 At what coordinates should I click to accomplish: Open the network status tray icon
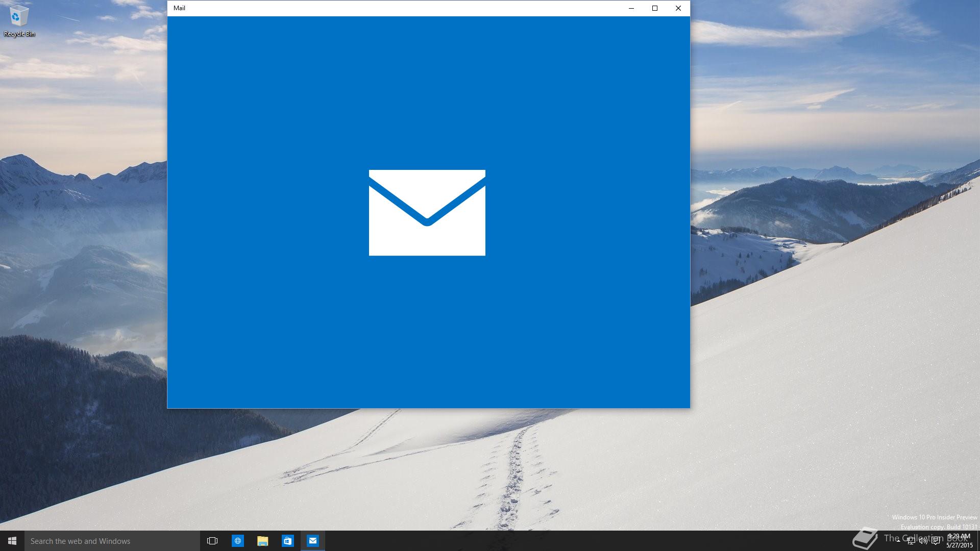point(911,541)
